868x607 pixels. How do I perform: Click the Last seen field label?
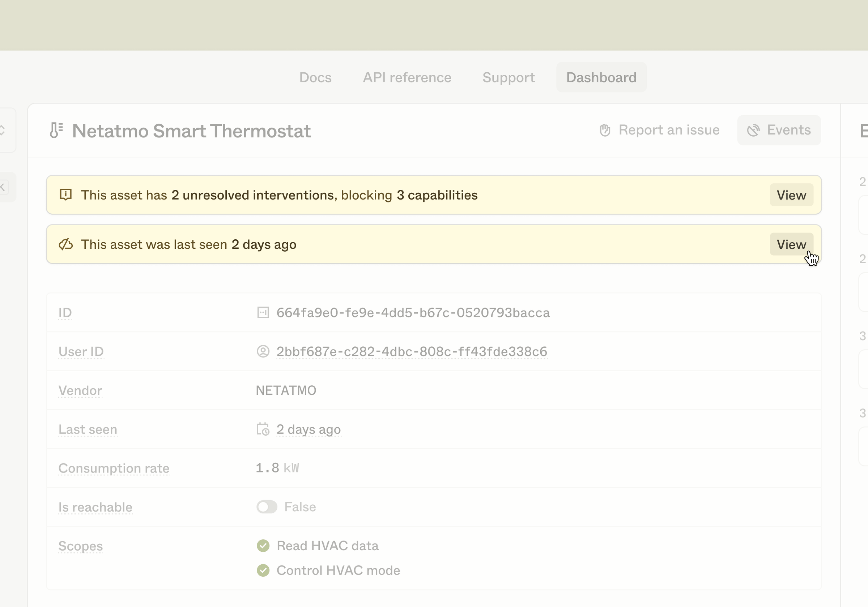[x=88, y=429]
